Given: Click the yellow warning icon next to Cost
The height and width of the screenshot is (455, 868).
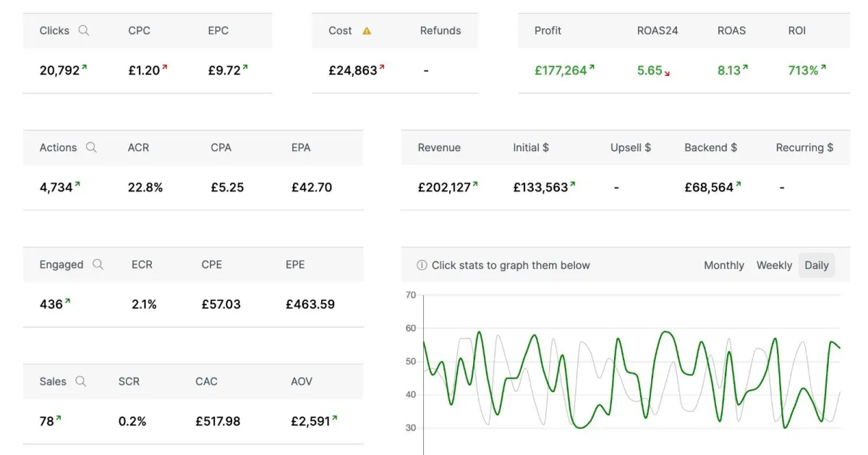Looking at the screenshot, I should [367, 31].
